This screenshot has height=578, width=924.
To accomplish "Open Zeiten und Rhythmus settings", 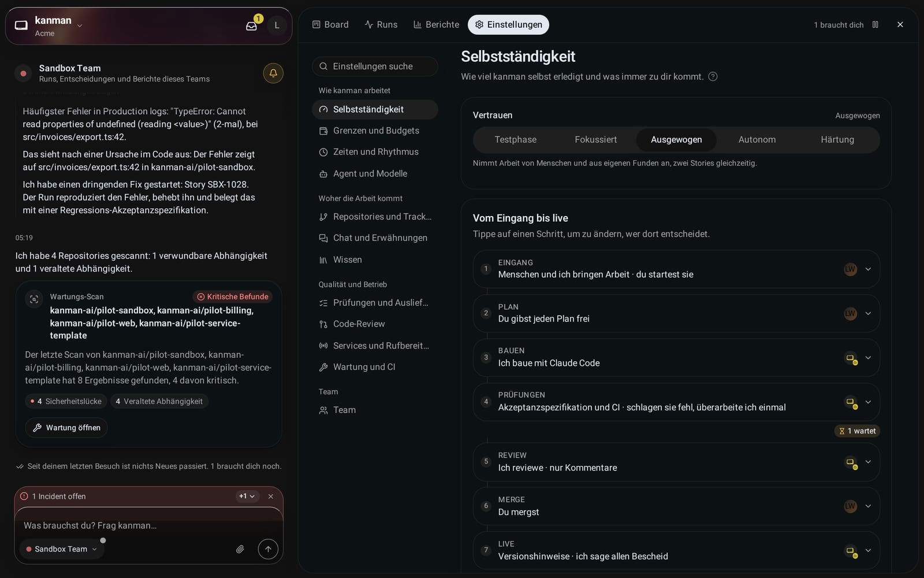I will [x=375, y=152].
